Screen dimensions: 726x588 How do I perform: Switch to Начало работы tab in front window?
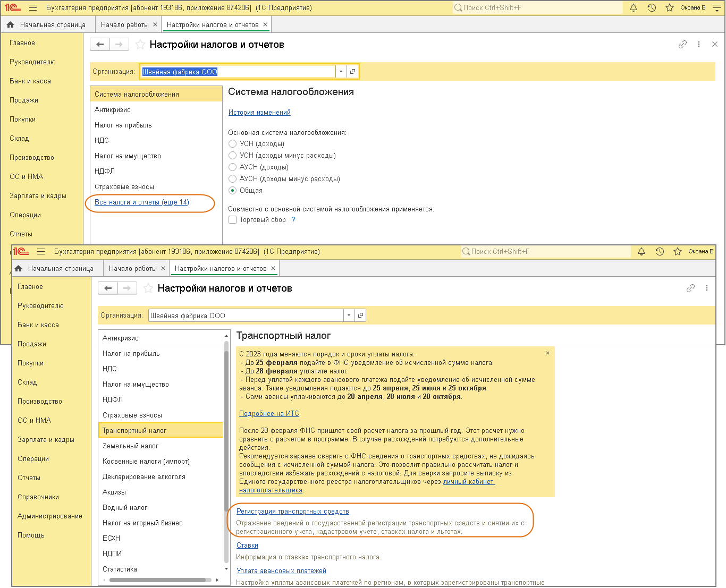(x=133, y=269)
